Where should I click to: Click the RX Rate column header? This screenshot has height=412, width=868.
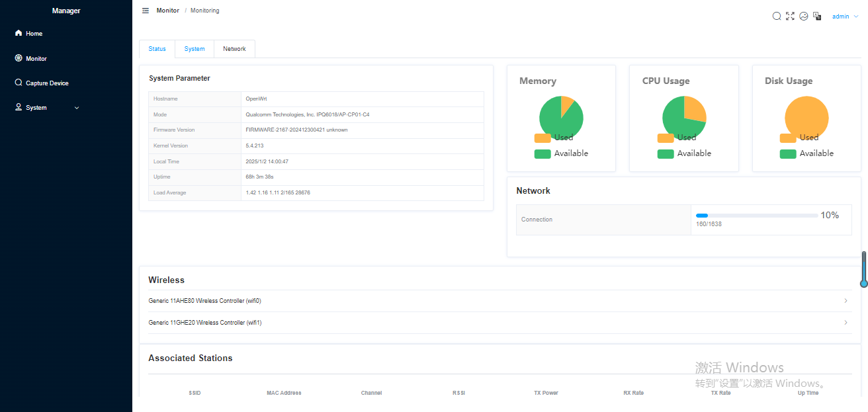pos(633,393)
